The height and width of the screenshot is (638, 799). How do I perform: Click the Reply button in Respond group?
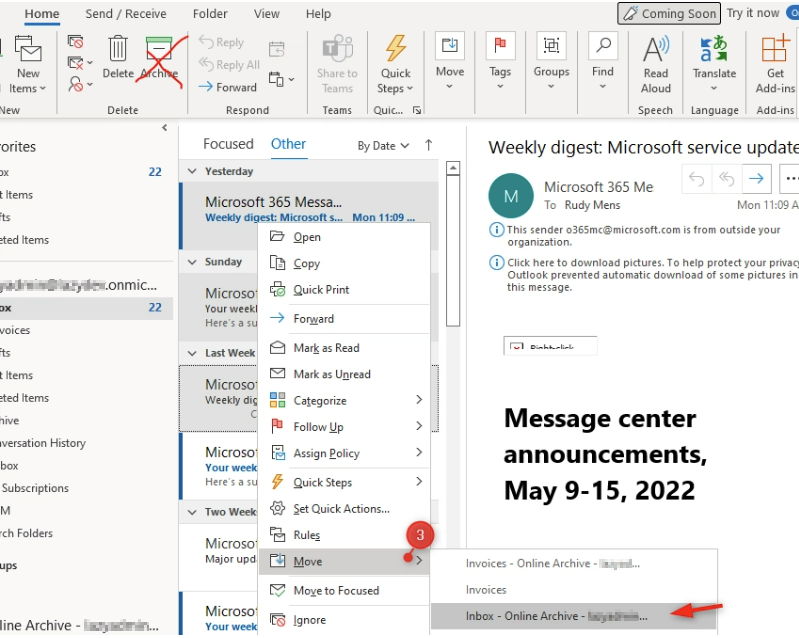pyautogui.click(x=222, y=42)
